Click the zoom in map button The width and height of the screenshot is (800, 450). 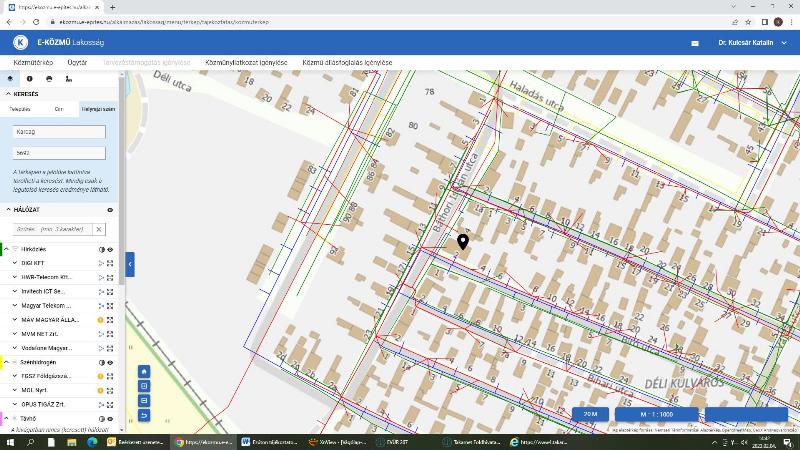(144, 386)
